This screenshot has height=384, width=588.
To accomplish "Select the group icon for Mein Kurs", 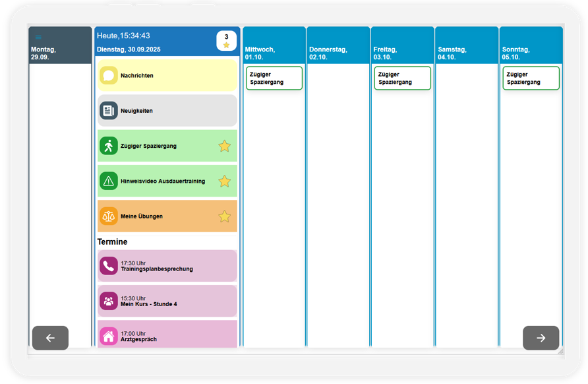I will pyautogui.click(x=109, y=301).
